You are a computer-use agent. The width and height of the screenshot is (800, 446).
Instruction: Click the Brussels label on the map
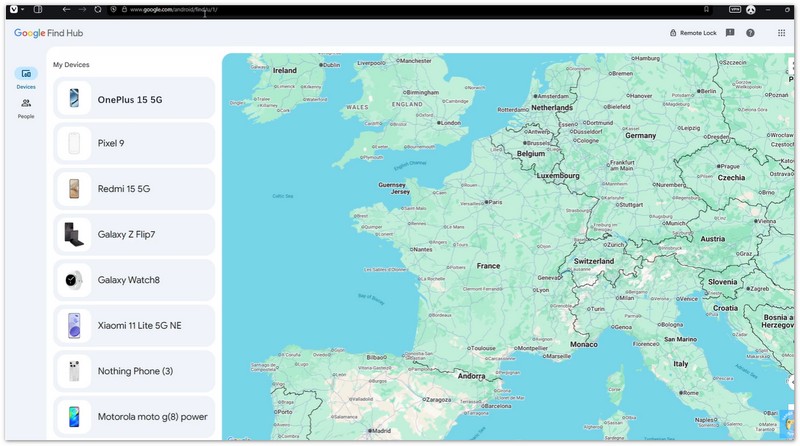(537, 143)
